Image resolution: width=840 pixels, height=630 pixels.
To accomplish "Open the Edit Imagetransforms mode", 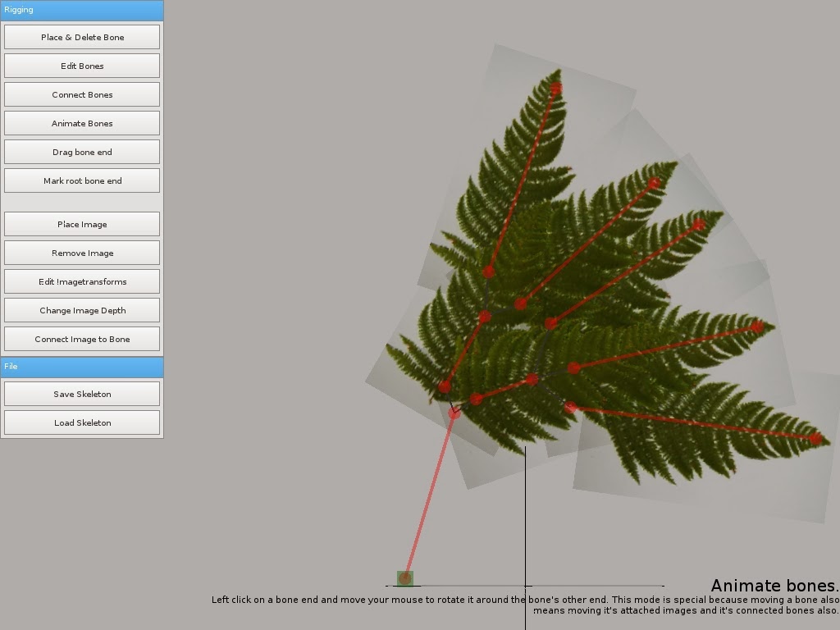I will 82,281.
